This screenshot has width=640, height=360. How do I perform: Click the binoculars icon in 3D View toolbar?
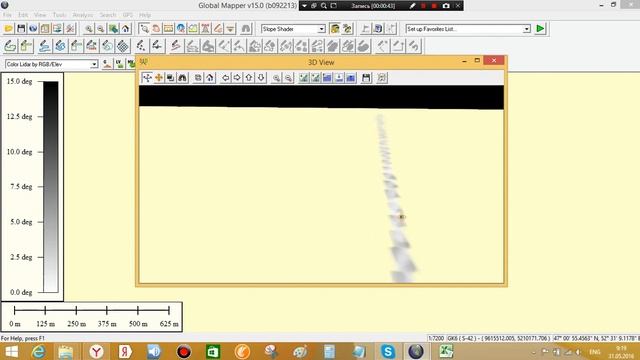pyautogui.click(x=182, y=78)
